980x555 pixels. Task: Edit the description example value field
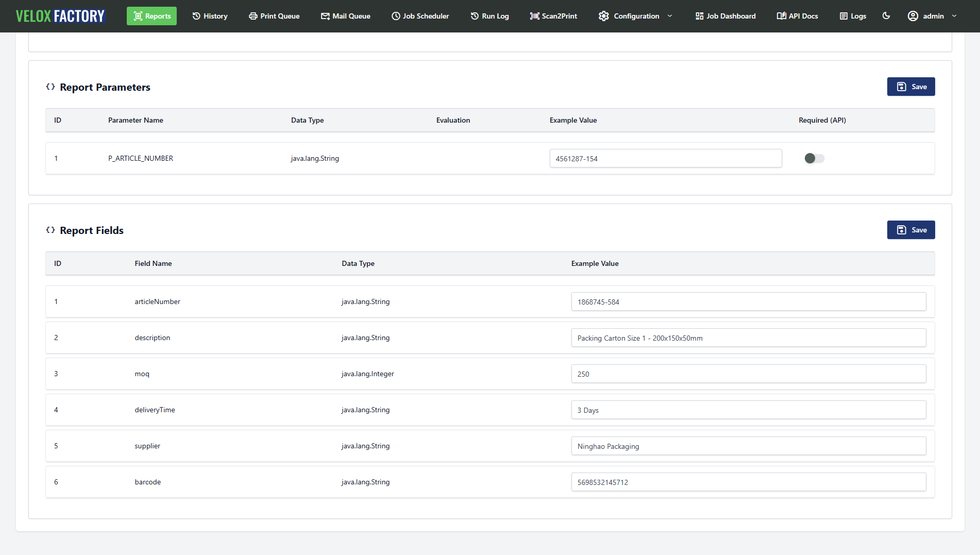point(749,338)
